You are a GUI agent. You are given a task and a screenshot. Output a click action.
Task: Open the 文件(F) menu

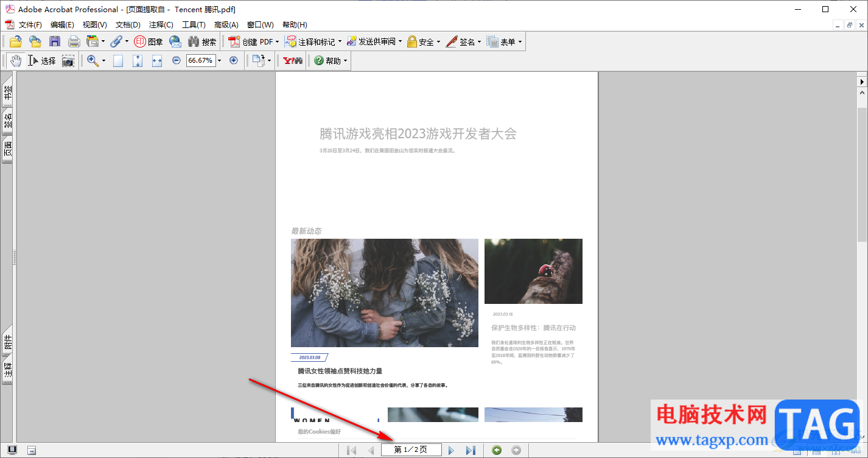(x=30, y=25)
